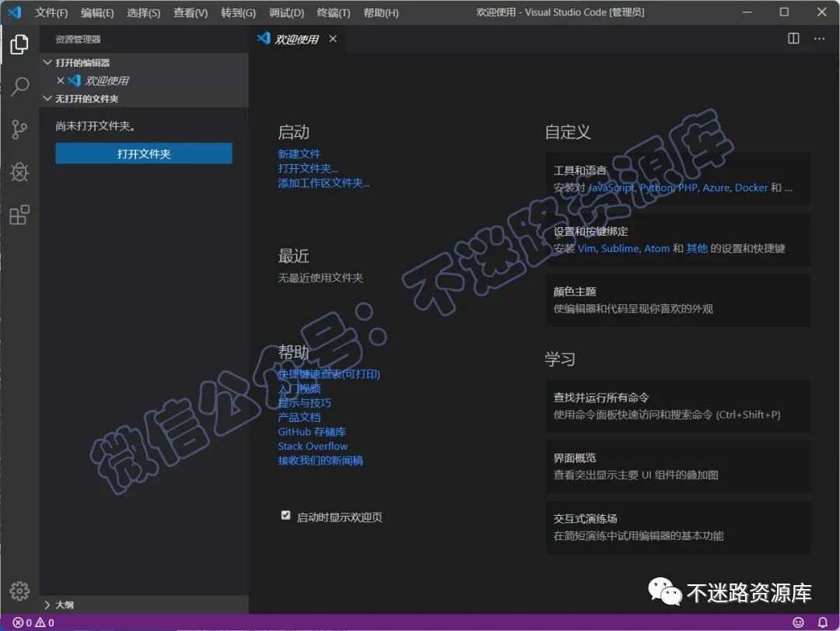Open the Manage gear icon
The width and height of the screenshot is (840, 631).
(19, 591)
